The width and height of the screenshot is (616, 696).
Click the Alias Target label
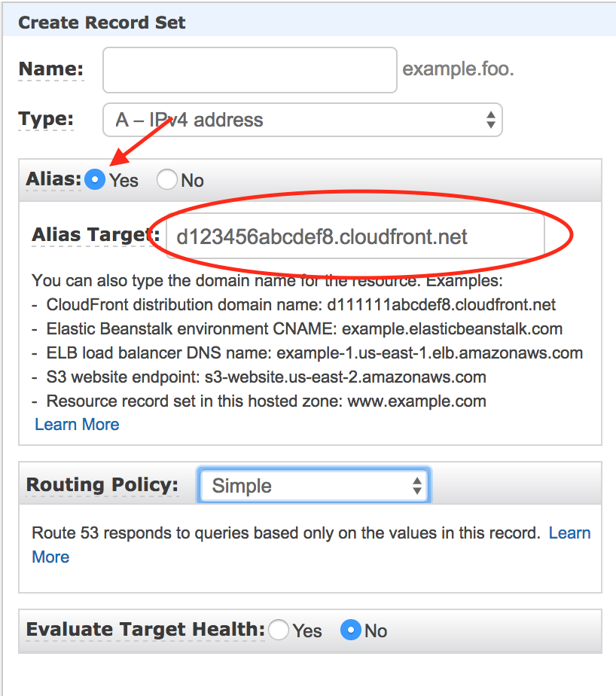point(96,234)
